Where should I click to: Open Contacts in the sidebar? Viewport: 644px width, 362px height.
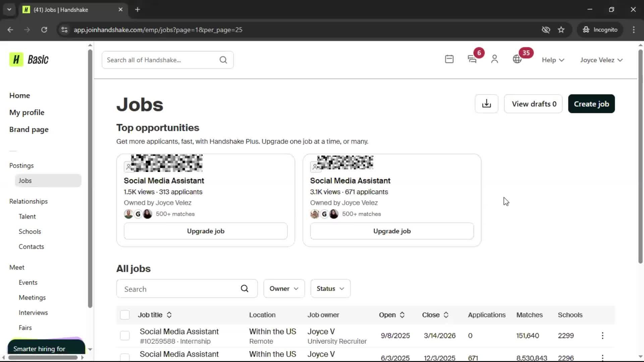click(x=31, y=247)
